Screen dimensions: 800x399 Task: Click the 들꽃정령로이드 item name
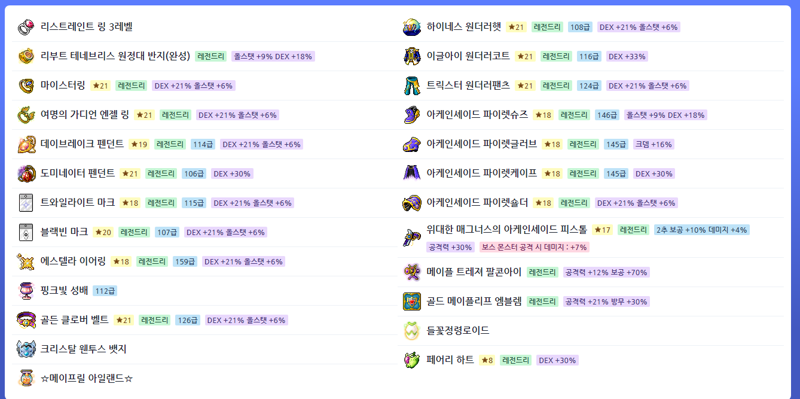tap(458, 331)
